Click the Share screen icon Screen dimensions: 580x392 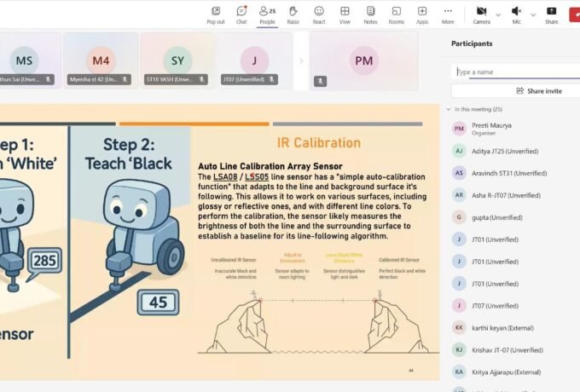pos(552,14)
